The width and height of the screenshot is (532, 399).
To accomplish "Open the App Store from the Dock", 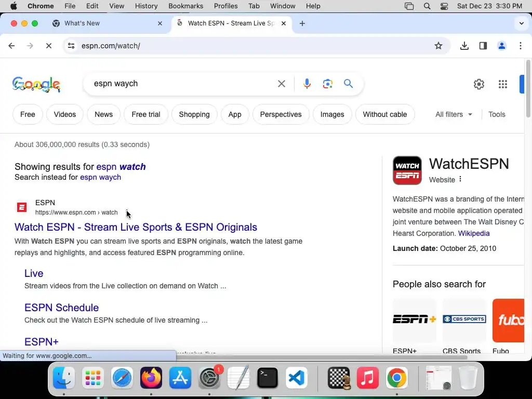I will click(180, 378).
